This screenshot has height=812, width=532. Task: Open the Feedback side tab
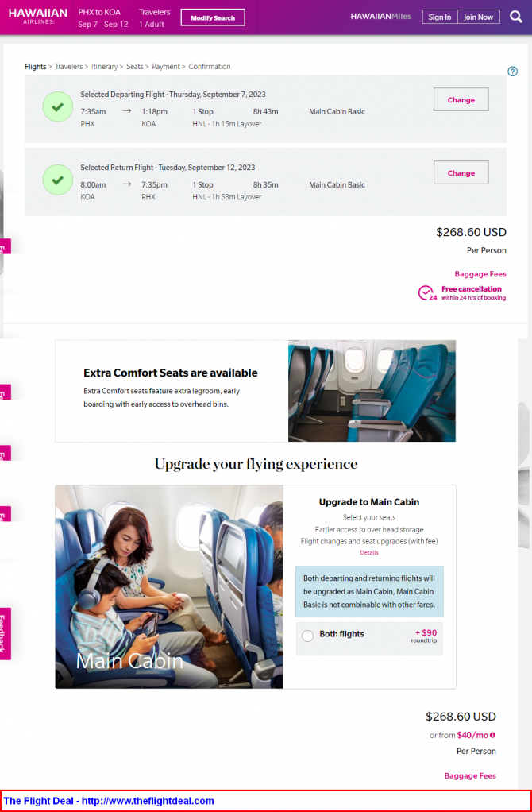[6, 633]
